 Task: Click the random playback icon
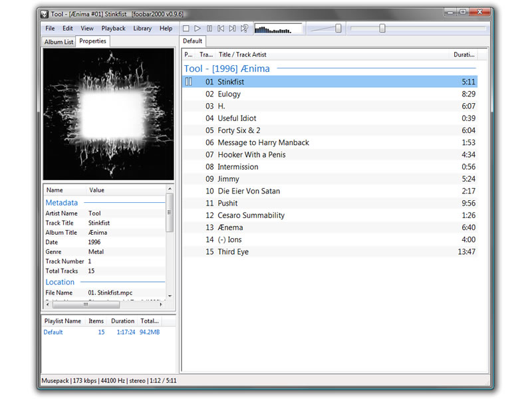pyautogui.click(x=244, y=29)
